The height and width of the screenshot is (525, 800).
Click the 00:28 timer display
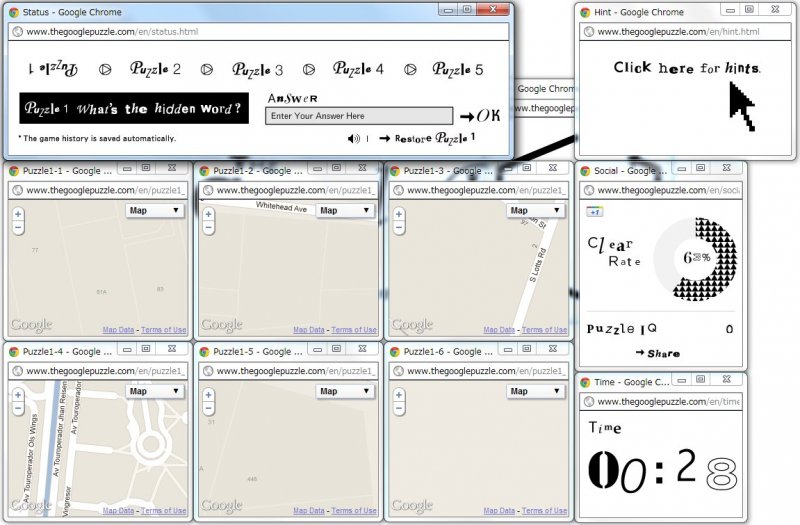click(662, 470)
